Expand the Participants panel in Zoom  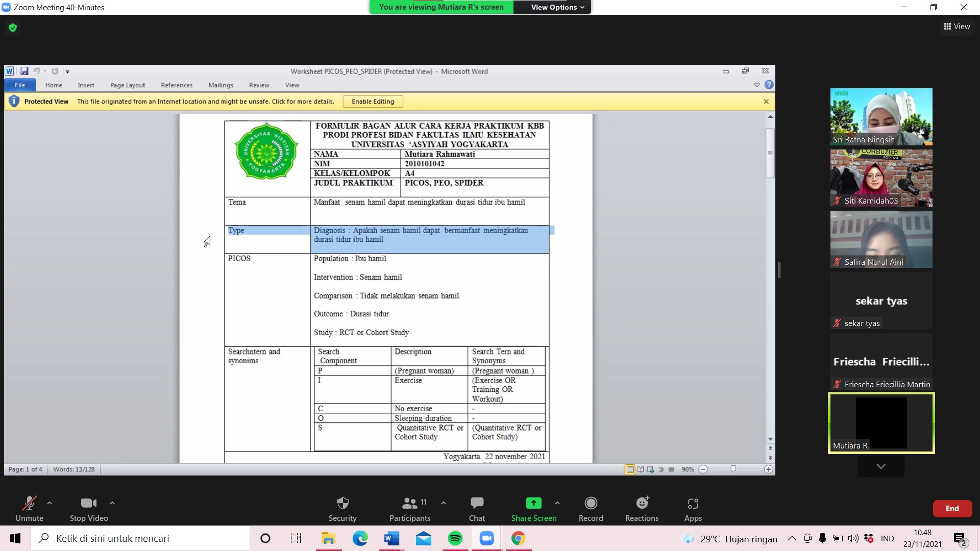coord(410,508)
